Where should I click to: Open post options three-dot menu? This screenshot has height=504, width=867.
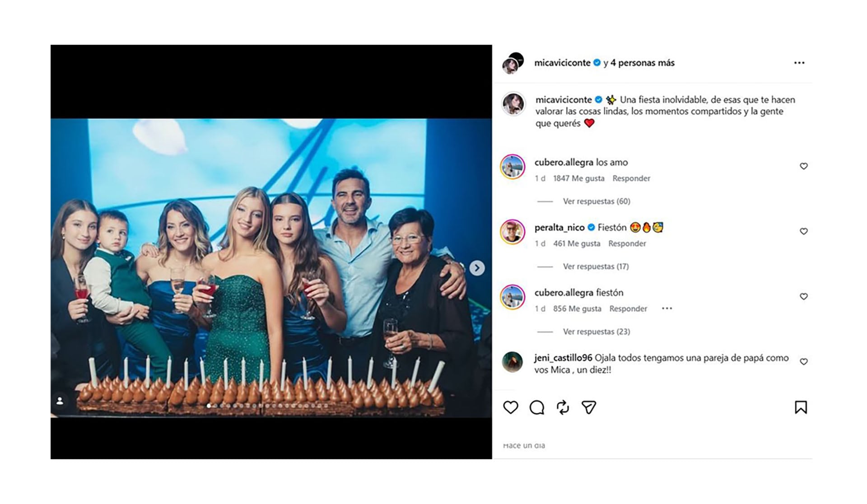(x=799, y=63)
